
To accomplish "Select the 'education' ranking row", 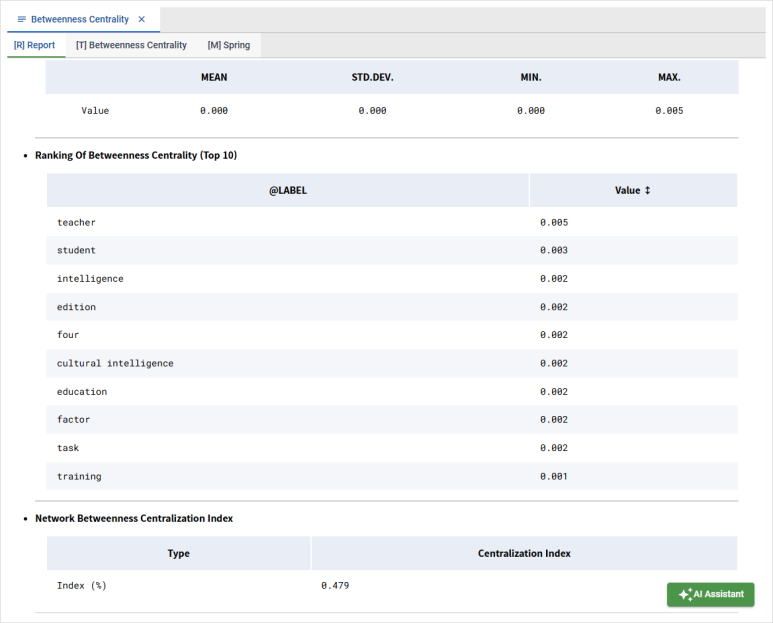I will (392, 391).
